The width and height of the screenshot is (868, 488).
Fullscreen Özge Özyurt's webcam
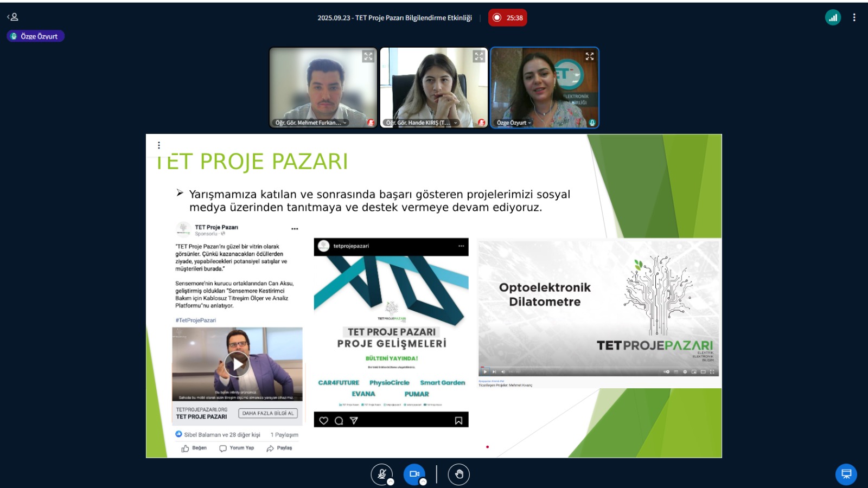pos(590,56)
